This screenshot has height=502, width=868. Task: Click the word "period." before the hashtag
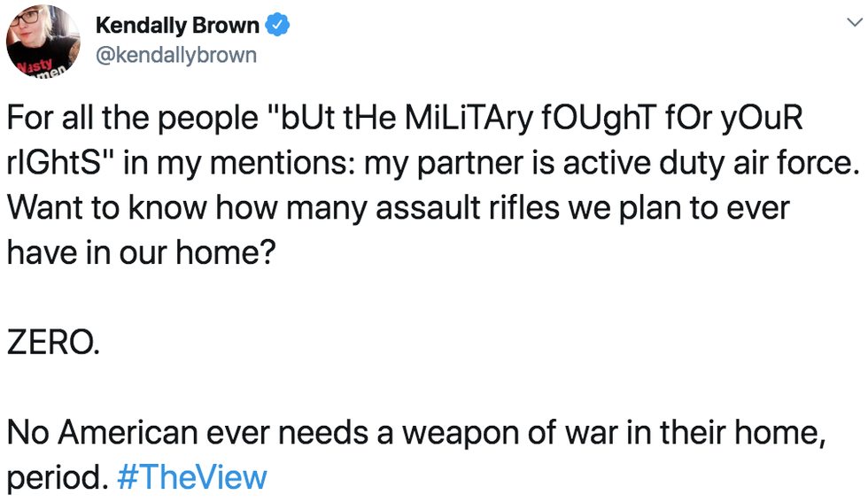pos(58,477)
